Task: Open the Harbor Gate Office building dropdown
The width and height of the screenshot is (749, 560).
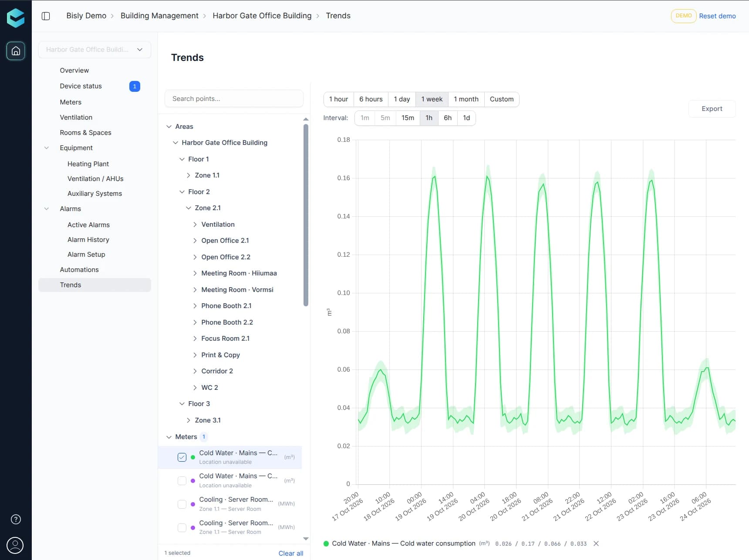Action: tap(94, 50)
